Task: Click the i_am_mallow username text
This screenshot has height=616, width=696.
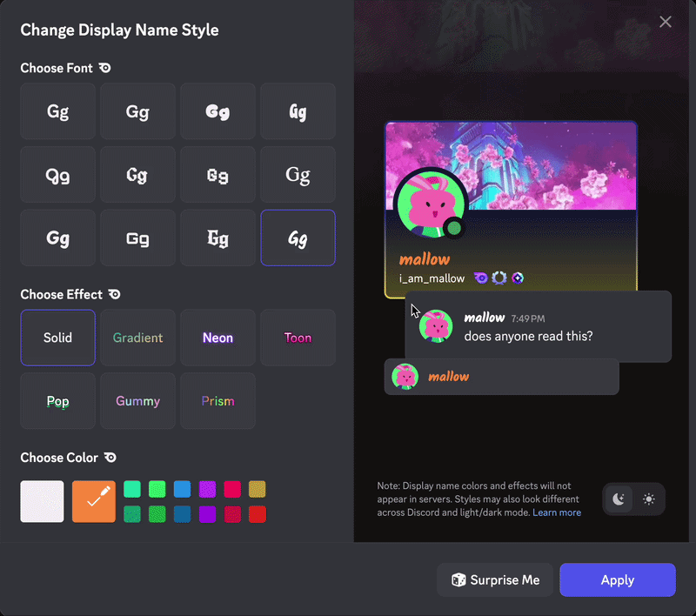Action: click(x=432, y=278)
